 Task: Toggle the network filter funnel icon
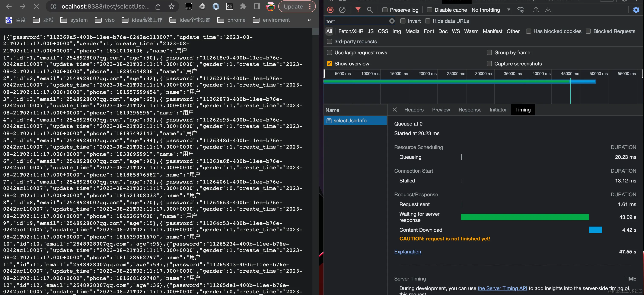pos(358,10)
